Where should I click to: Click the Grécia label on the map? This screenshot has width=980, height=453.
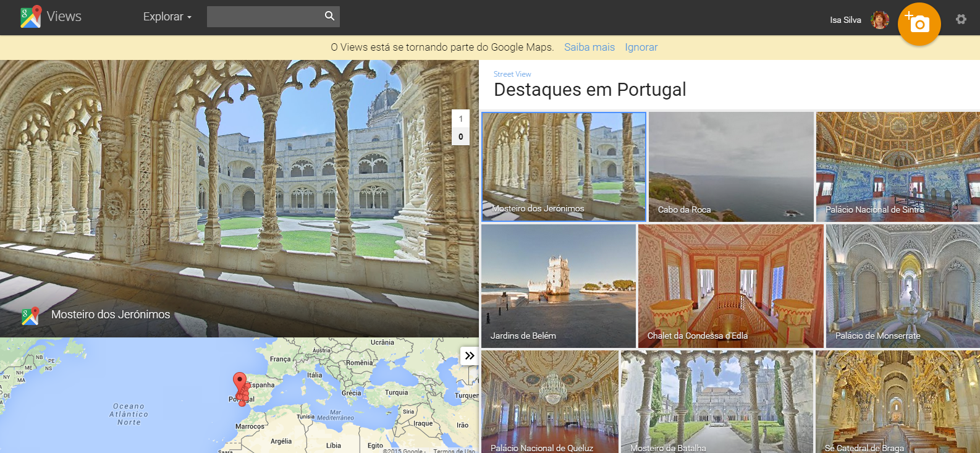click(351, 393)
